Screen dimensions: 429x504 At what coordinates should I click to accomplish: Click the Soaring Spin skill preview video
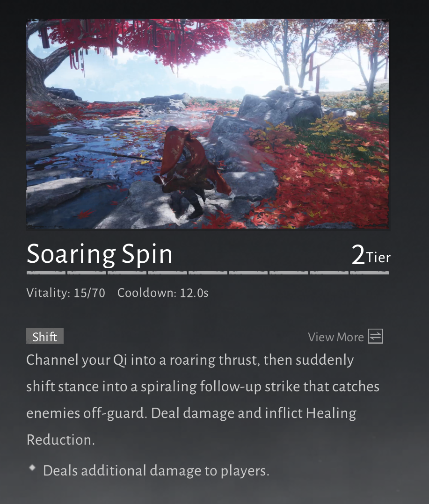tap(208, 124)
